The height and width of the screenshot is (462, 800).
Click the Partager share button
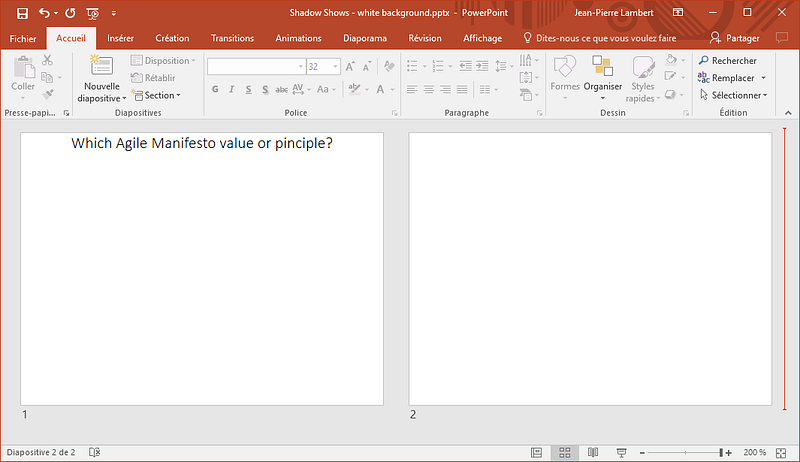pyautogui.click(x=735, y=38)
